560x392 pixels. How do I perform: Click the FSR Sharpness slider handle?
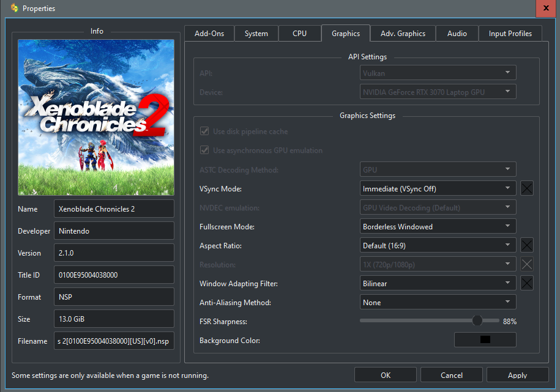[477, 320]
